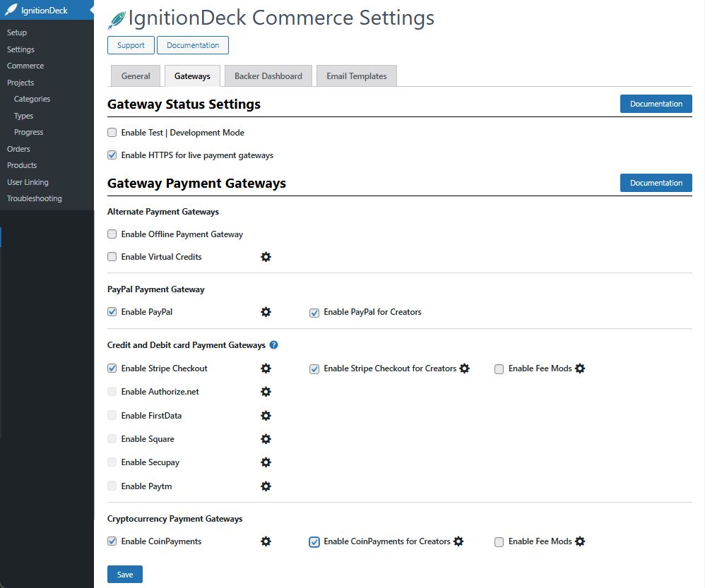Select the Gateways tab
Screen dimensions: 705x588
coord(192,76)
